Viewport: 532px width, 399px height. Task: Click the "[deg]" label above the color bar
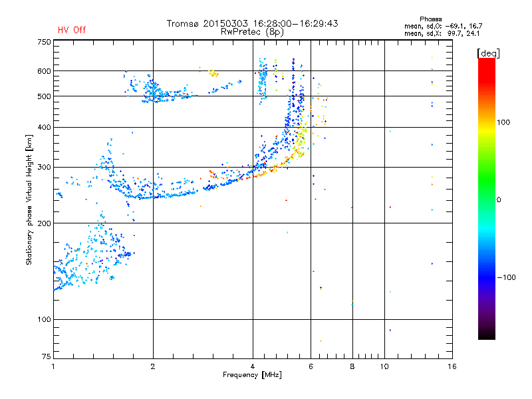(x=488, y=53)
